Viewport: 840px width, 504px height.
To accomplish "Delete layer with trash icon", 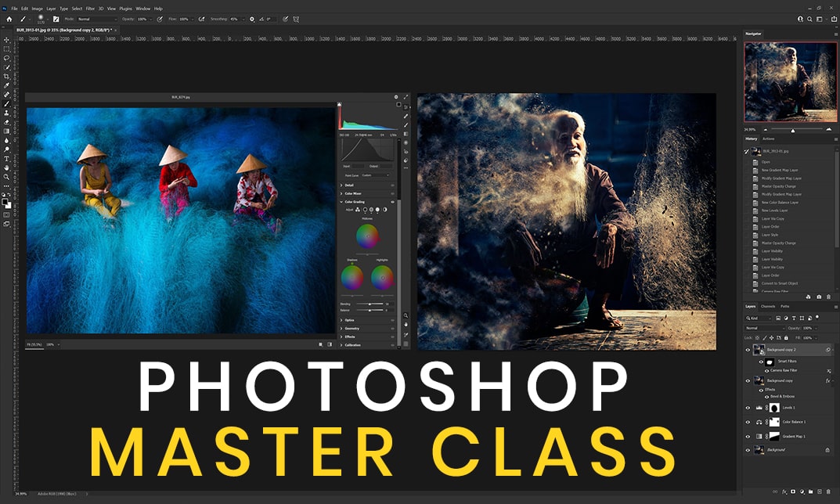I will (828, 491).
